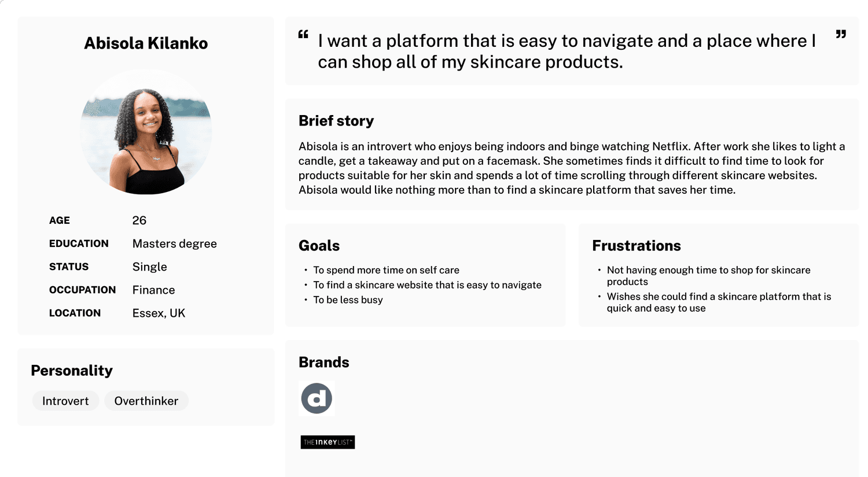Click the closing quotation mark icon
868x477 pixels.
click(841, 35)
